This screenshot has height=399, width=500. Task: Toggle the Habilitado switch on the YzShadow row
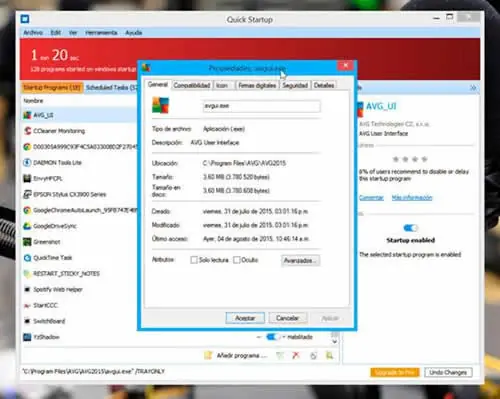tap(273, 337)
